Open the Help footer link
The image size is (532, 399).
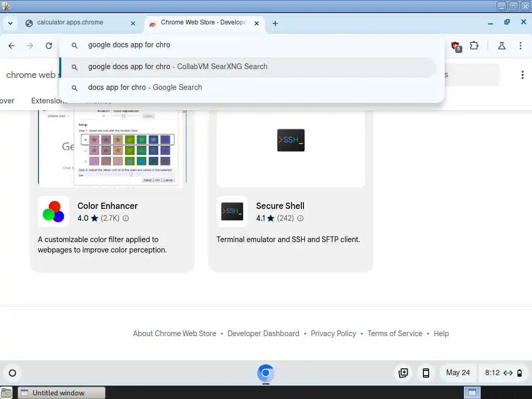coord(441,334)
